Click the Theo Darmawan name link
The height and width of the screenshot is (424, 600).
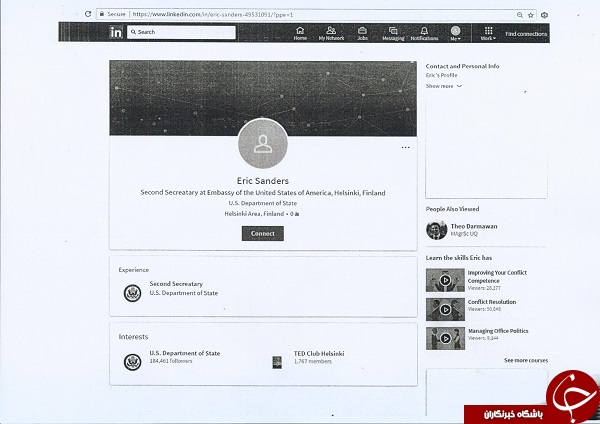(474, 226)
